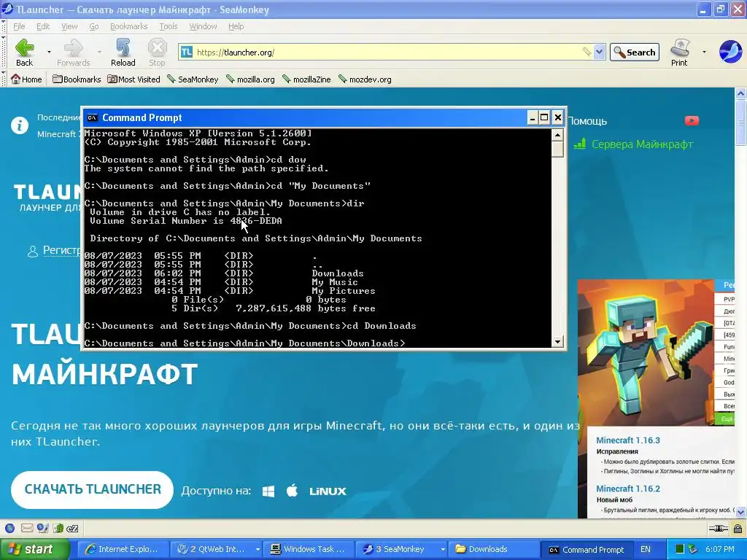The image size is (747, 560).
Task: Click the pencil tag icon in URL bar
Action: 587,52
